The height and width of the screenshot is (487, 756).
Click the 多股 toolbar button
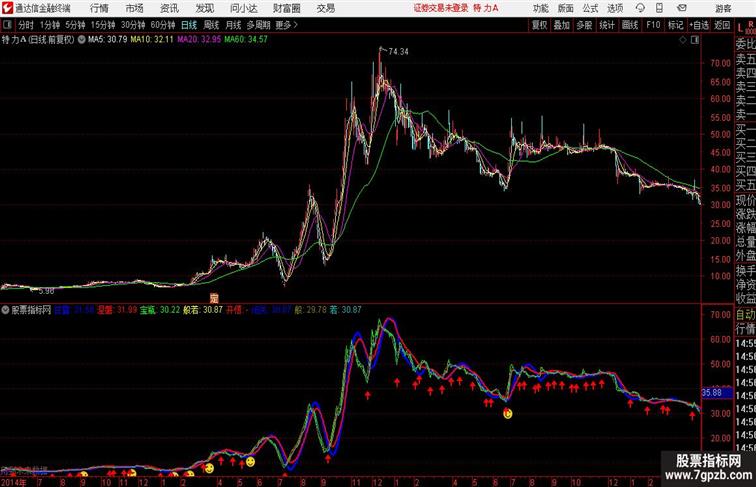(x=584, y=25)
